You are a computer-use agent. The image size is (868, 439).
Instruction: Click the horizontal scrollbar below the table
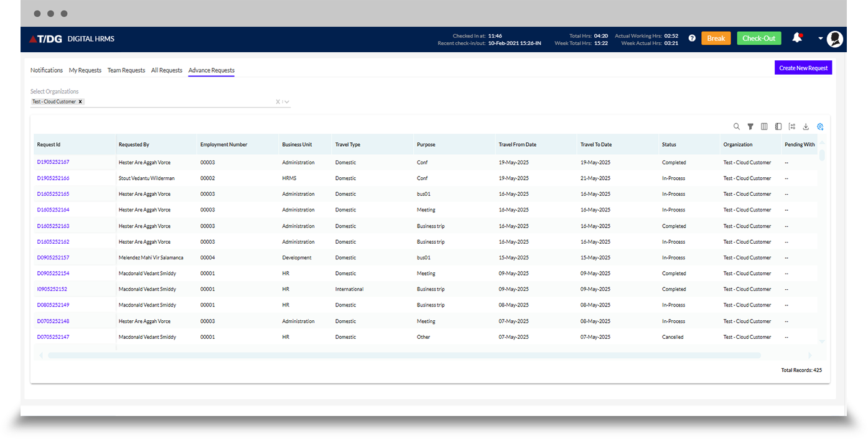[x=404, y=356]
